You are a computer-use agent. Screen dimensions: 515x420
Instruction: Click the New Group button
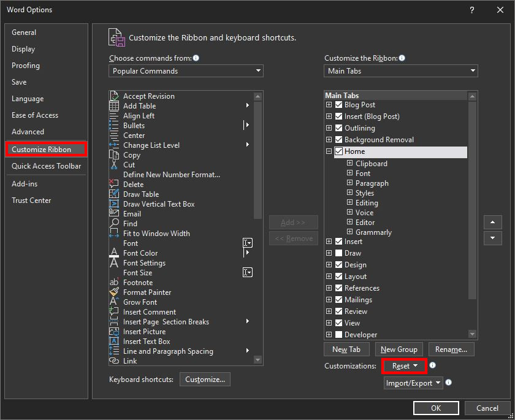[x=399, y=349]
